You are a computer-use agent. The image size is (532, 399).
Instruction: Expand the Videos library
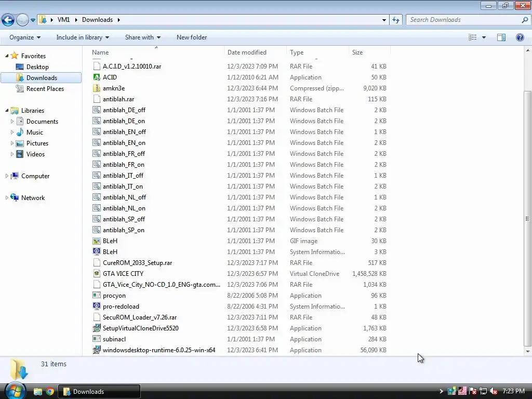(x=12, y=154)
